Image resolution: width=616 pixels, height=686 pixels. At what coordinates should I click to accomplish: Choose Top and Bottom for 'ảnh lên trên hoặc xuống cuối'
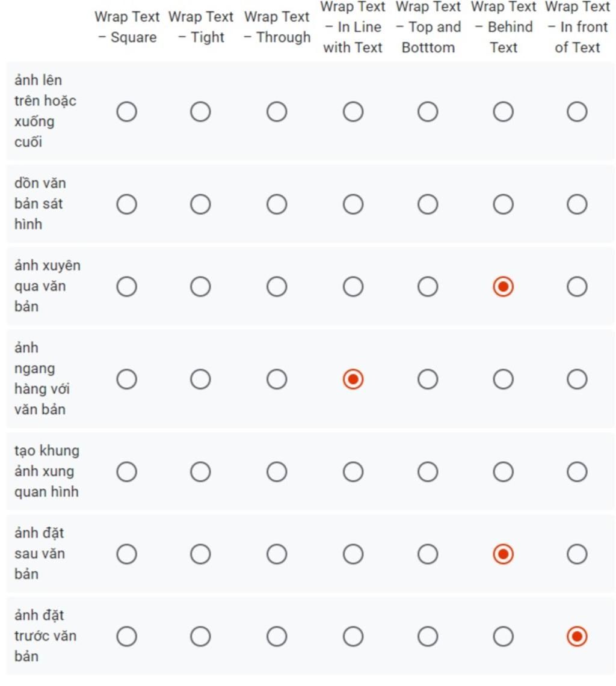[x=428, y=112]
